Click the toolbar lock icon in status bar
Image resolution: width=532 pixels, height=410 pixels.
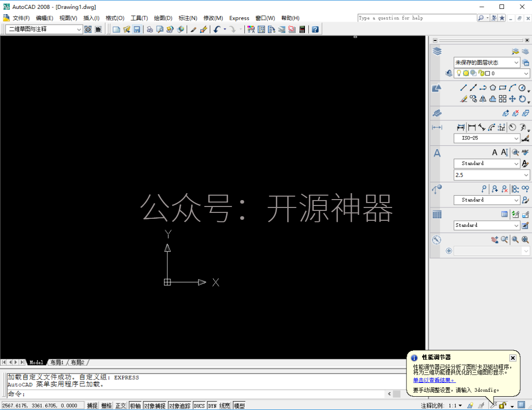[502, 405]
